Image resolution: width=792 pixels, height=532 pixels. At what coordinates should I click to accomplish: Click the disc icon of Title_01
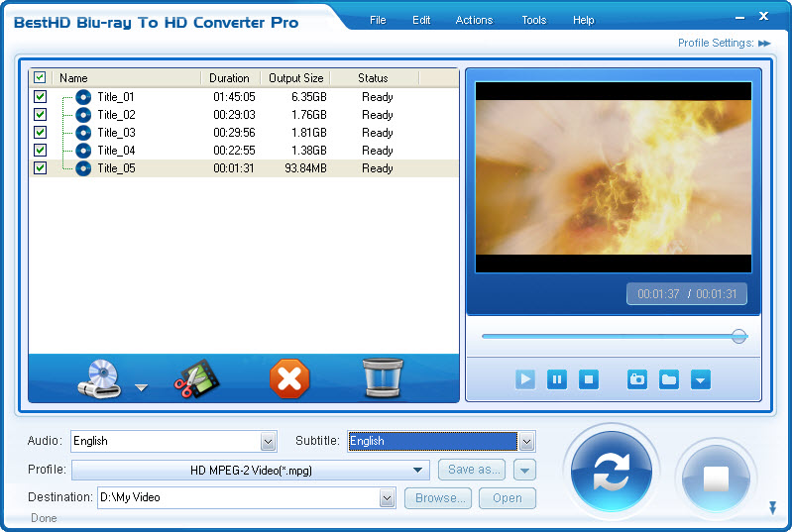click(83, 97)
